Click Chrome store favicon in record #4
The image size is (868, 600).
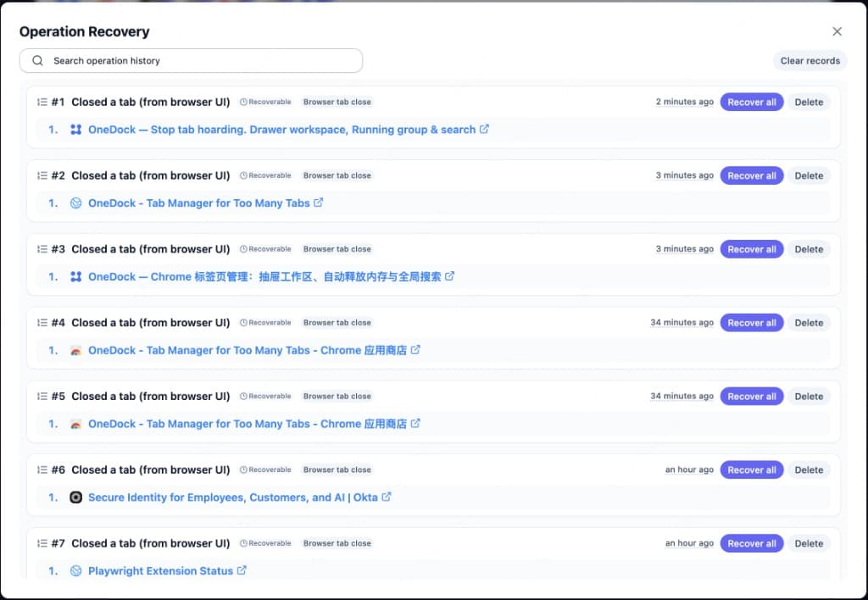(x=75, y=350)
